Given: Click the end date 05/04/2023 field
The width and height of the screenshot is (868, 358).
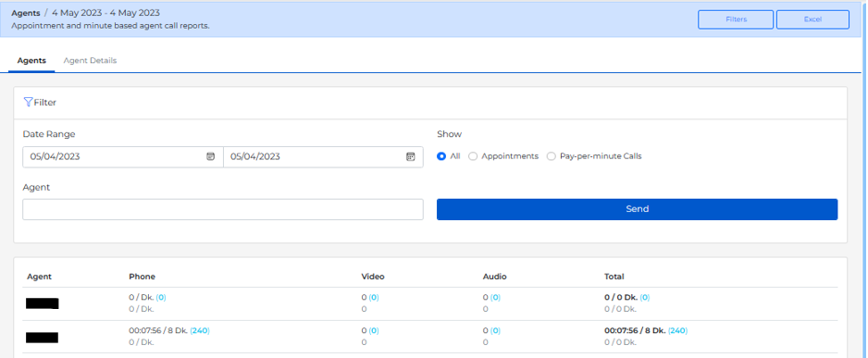Looking at the screenshot, I should 323,156.
